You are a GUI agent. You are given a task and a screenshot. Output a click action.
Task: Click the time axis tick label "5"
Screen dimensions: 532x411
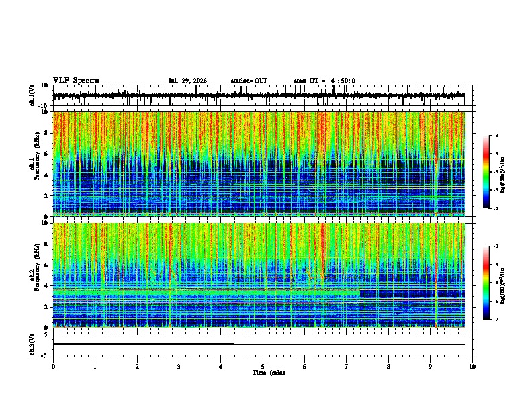click(x=263, y=367)
